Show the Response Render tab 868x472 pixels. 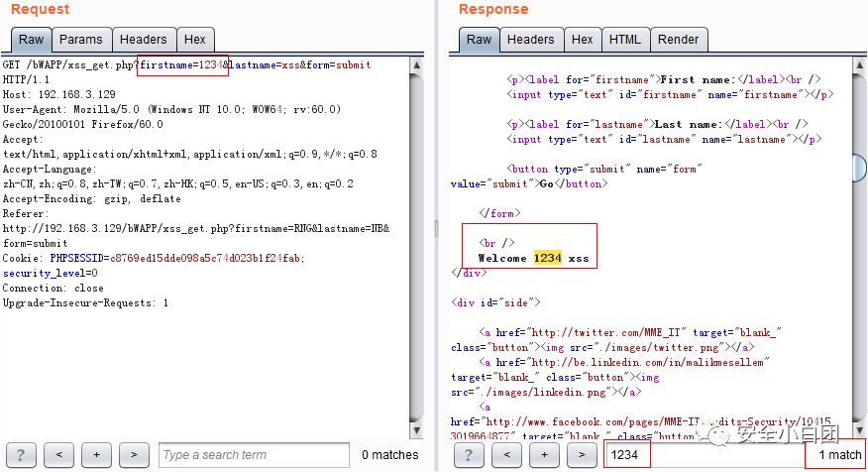point(679,40)
